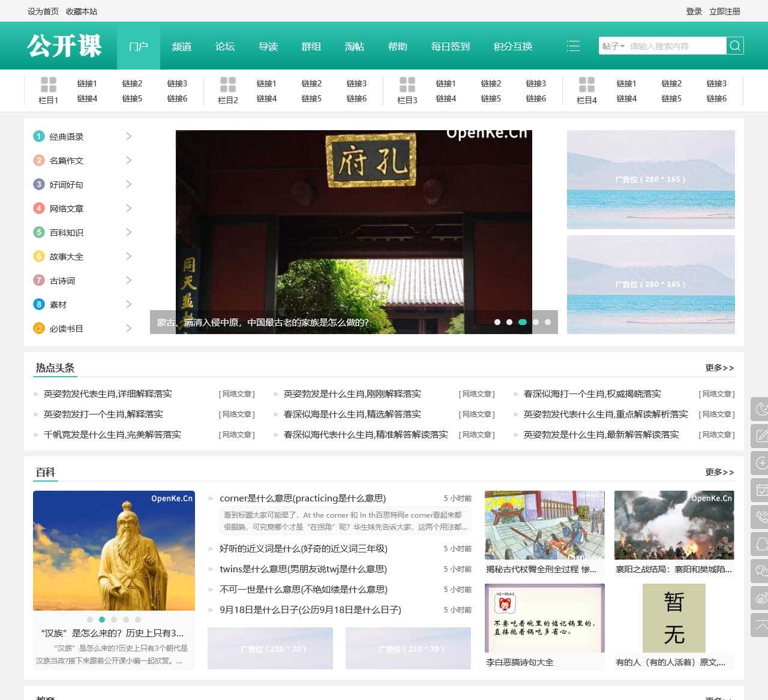Toggle list view with the hamburger lines icon
The width and height of the screenshot is (768, 700).
pyautogui.click(x=574, y=45)
